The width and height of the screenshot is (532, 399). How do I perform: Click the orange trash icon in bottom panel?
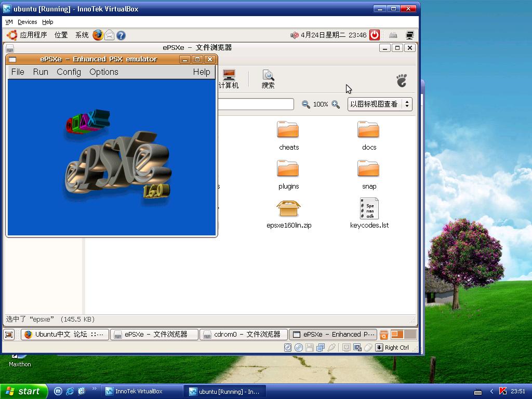point(384,335)
